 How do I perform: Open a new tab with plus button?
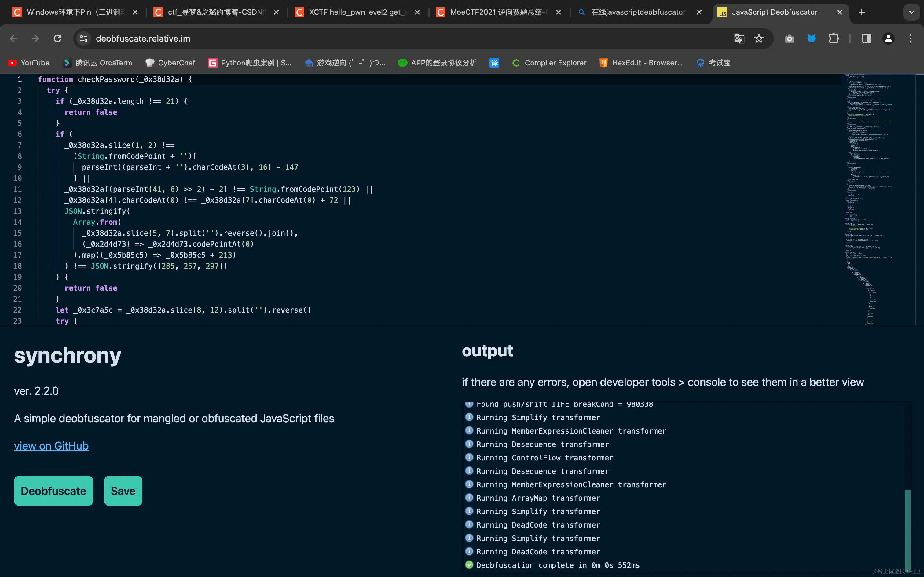[x=861, y=12]
